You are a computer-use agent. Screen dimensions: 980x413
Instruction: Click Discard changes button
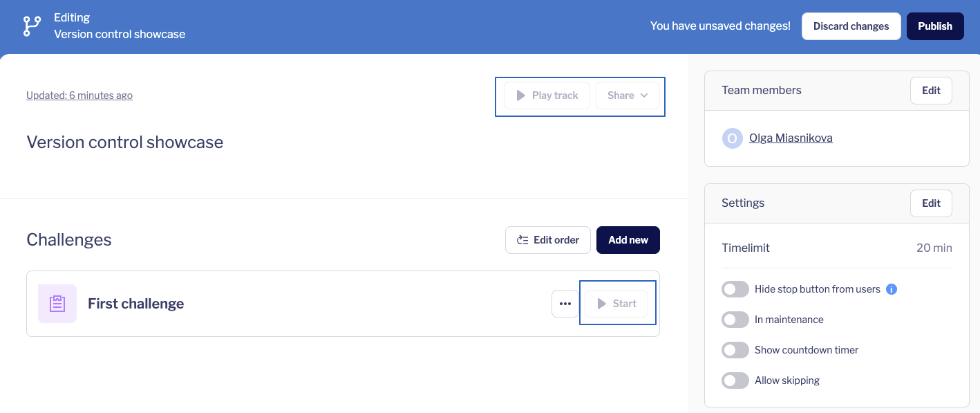851,26
